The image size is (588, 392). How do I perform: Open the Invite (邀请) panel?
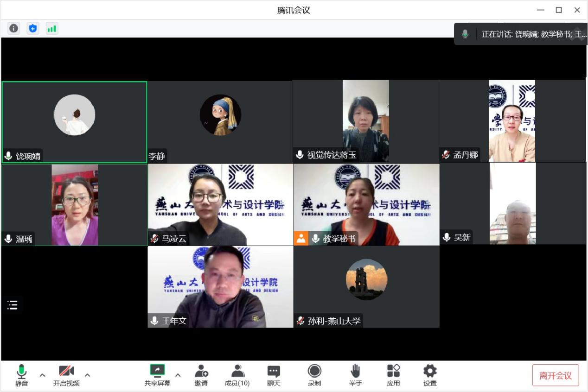click(x=201, y=375)
